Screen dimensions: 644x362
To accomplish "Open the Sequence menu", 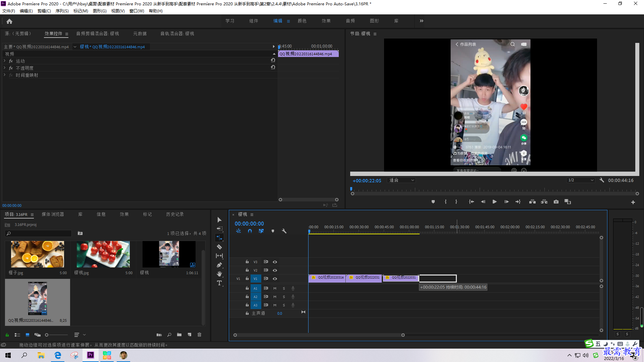I will pos(62,11).
